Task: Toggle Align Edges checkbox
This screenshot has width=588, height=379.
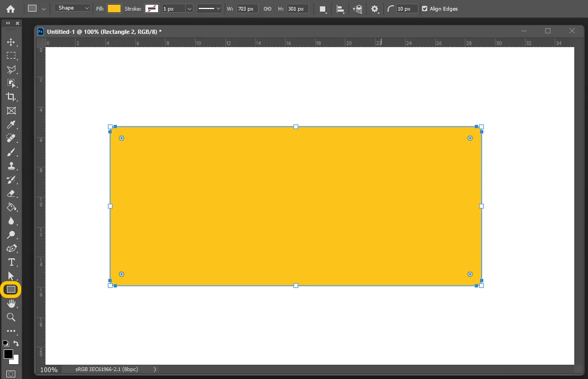Action: (x=425, y=8)
